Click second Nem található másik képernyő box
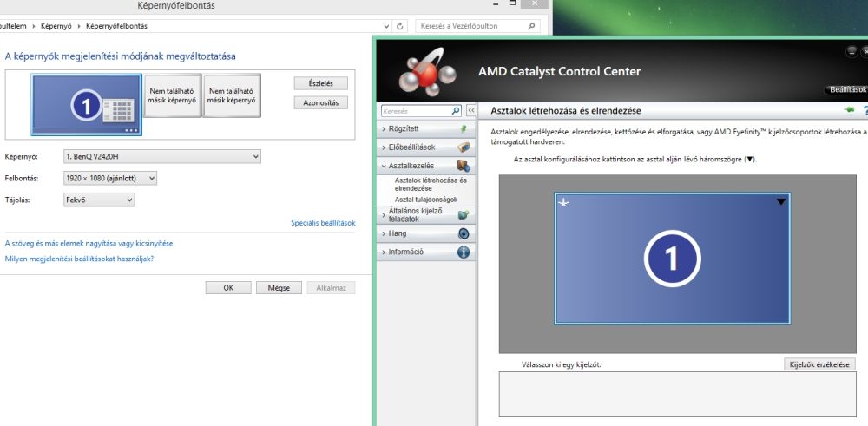This screenshot has width=868, height=426. pyautogui.click(x=232, y=95)
